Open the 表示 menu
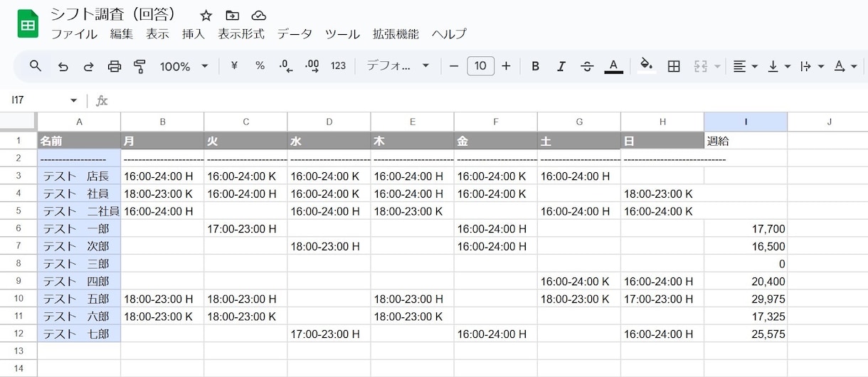 pyautogui.click(x=157, y=33)
